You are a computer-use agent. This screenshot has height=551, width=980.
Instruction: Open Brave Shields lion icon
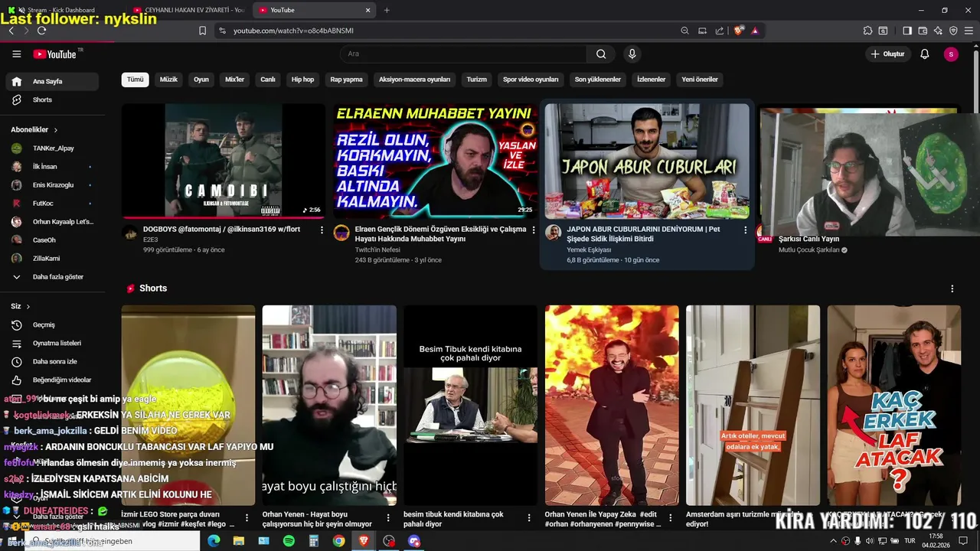point(738,31)
